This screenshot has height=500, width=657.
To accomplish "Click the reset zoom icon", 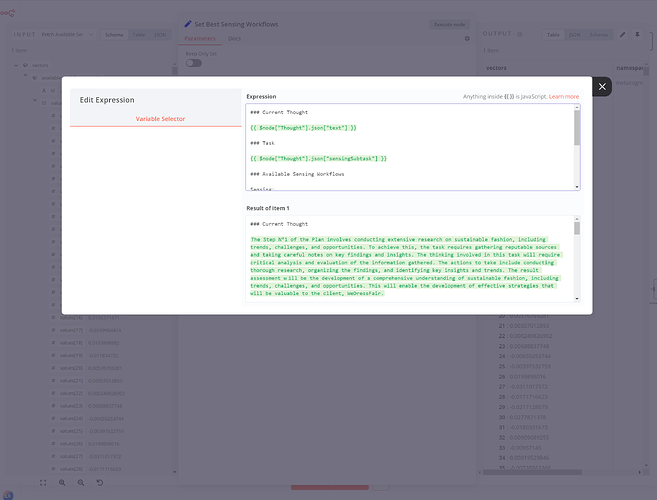I will click(98, 482).
